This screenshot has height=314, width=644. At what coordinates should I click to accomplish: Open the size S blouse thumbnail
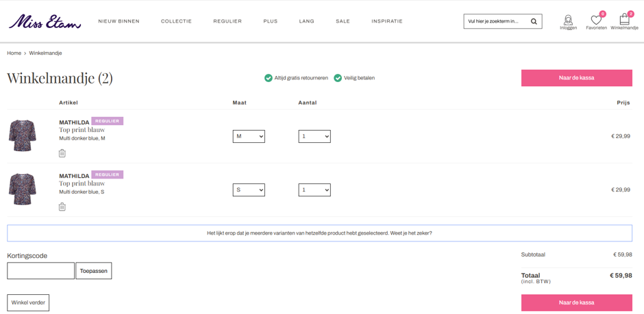pyautogui.click(x=22, y=189)
